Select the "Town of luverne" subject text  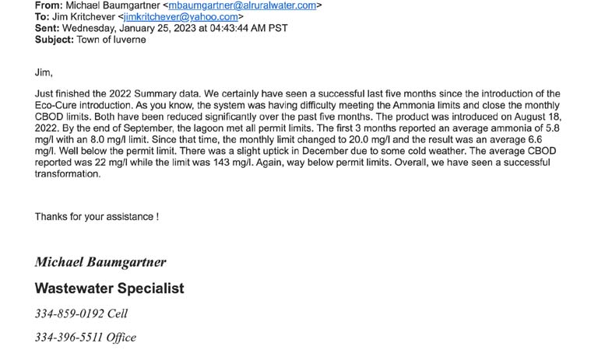[111, 40]
